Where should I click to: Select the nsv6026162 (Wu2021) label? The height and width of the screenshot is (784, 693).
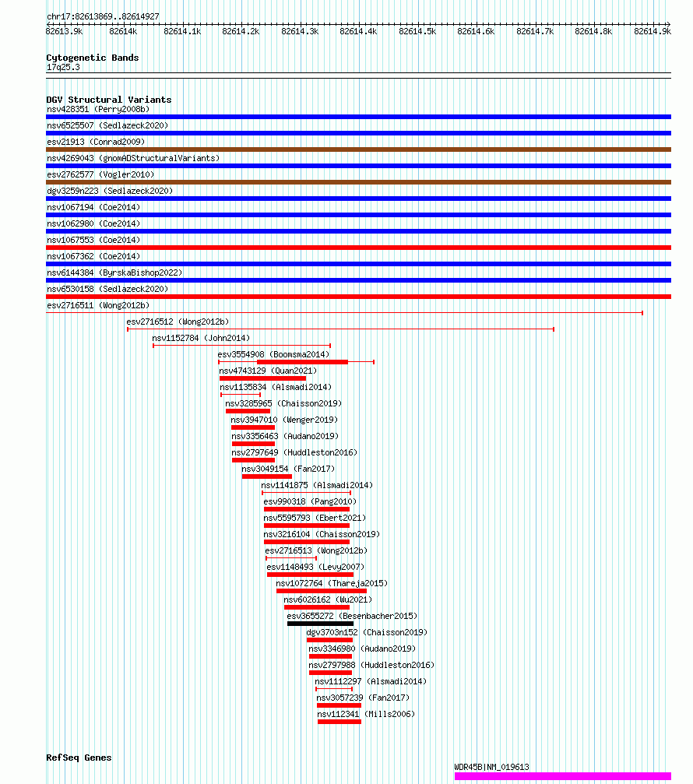(x=328, y=599)
